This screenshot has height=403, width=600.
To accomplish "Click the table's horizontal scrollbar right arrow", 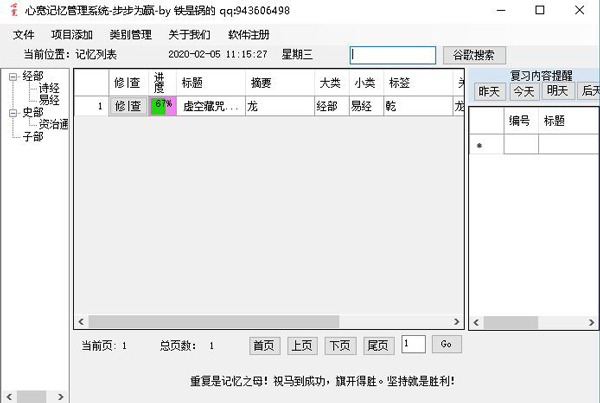I will click(x=458, y=323).
